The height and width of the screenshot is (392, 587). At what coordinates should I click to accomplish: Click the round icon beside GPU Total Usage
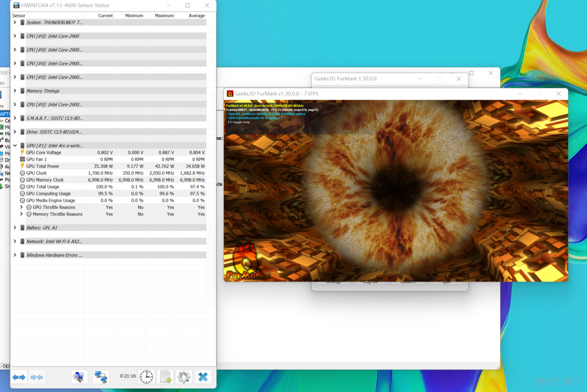tap(22, 186)
